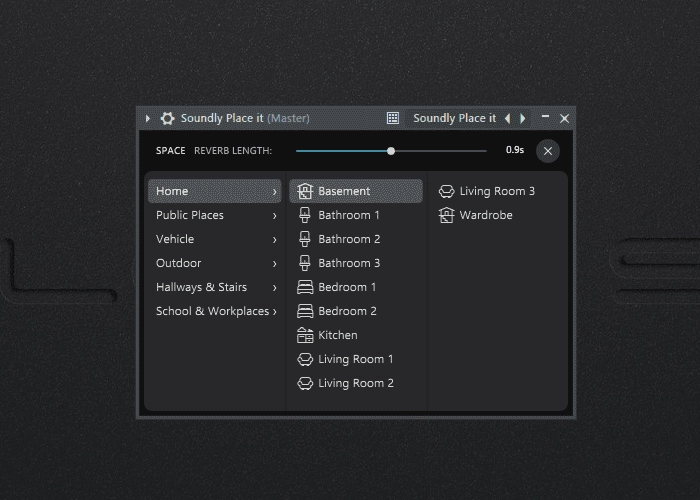Viewport: 700px width, 500px height.
Task: Select the Hallways & Stairs category
Action: coord(215,288)
